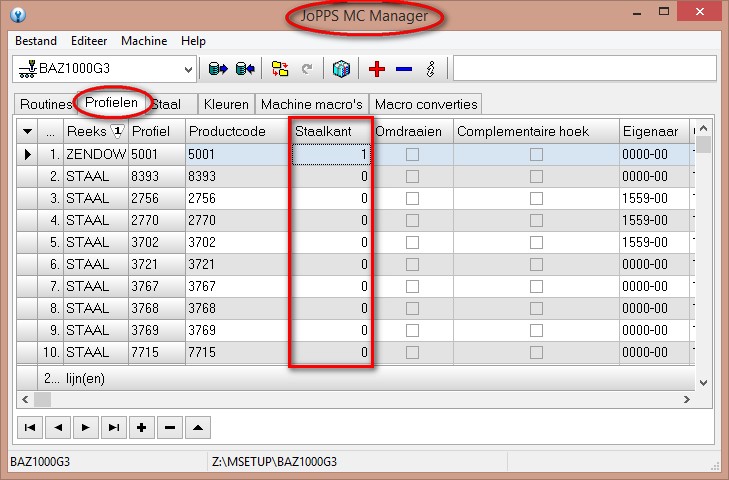
Task: Switch to the Routines tab
Action: pos(46,104)
